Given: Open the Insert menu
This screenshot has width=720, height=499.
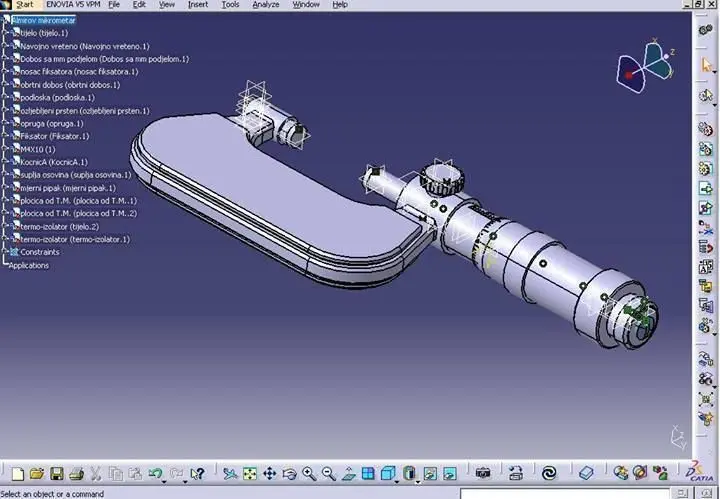Looking at the screenshot, I should (198, 5).
